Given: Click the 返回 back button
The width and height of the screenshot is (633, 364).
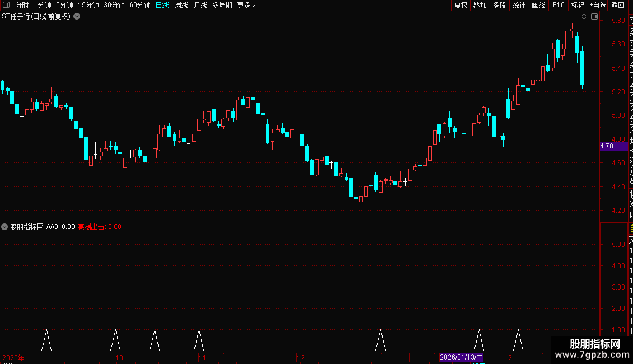Looking at the screenshot, I should tap(618, 5).
